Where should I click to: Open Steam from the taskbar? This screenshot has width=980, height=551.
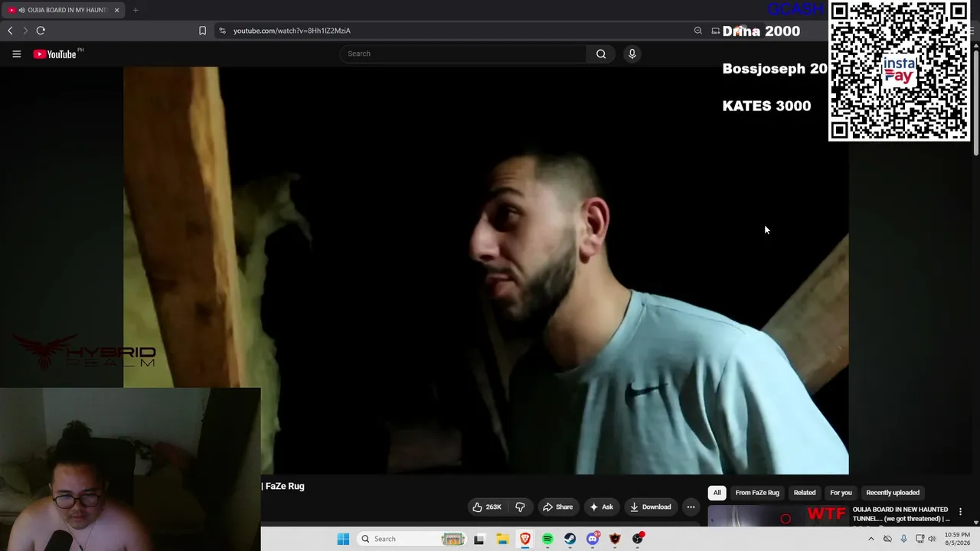point(570,539)
